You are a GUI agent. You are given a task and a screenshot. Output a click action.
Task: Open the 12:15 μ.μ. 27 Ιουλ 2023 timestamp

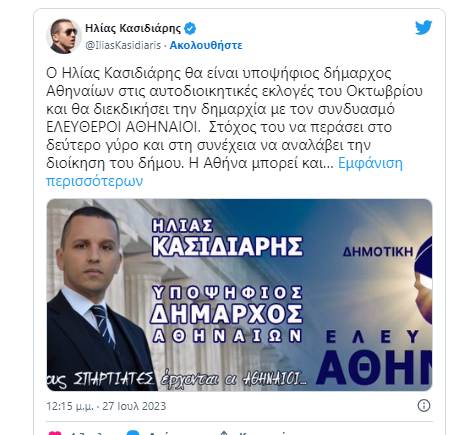106,406
